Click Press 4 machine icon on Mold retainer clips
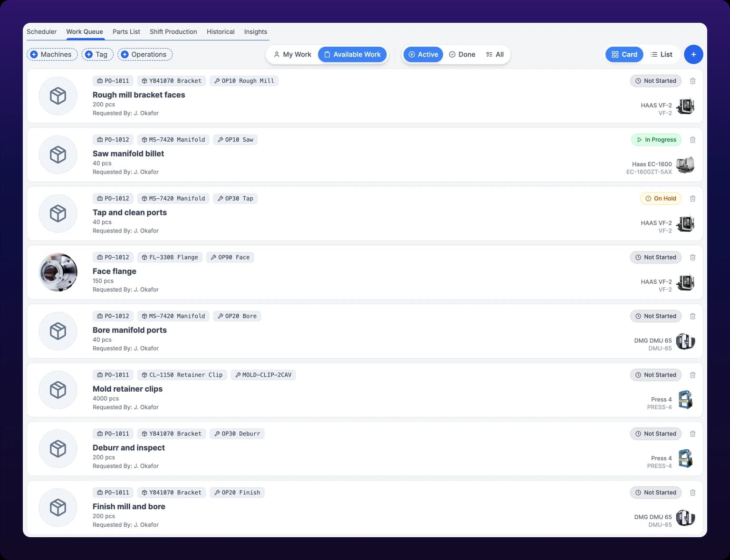 685,400
